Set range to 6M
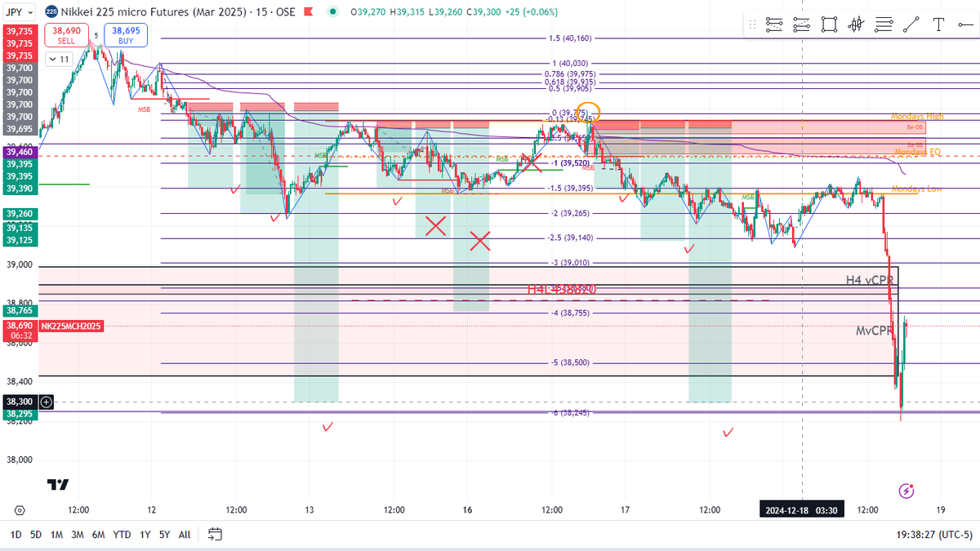The width and height of the screenshot is (980, 551). point(98,535)
